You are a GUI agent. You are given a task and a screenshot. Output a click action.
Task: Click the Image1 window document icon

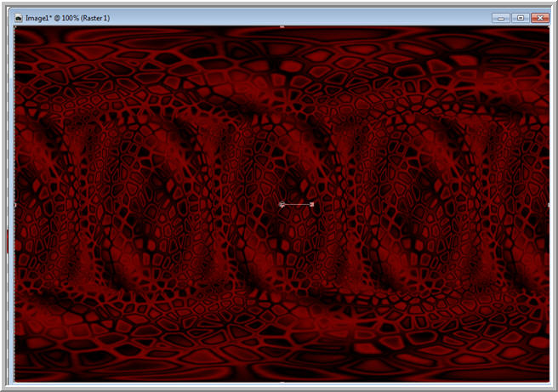coord(18,18)
